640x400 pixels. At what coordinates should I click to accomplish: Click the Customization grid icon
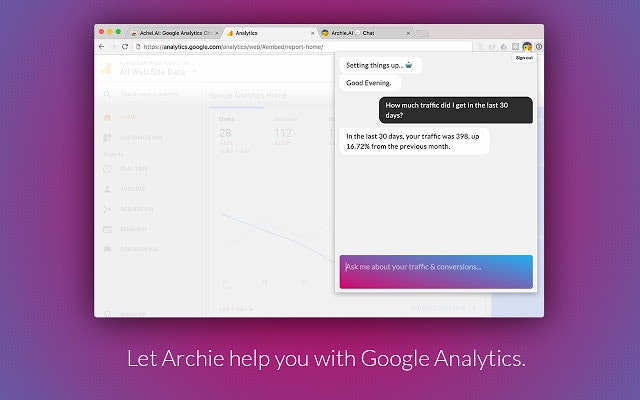107,138
